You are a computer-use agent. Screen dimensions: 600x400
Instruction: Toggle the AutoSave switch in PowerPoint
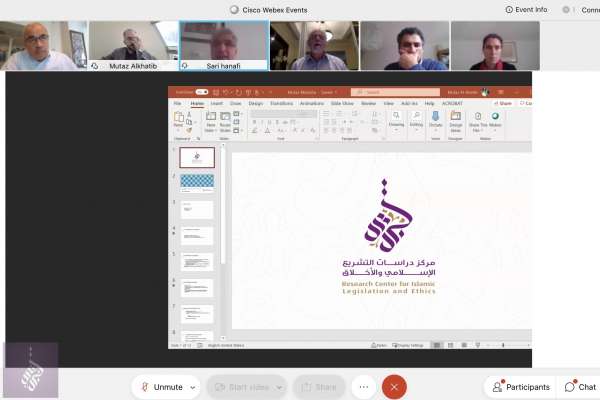(x=202, y=92)
